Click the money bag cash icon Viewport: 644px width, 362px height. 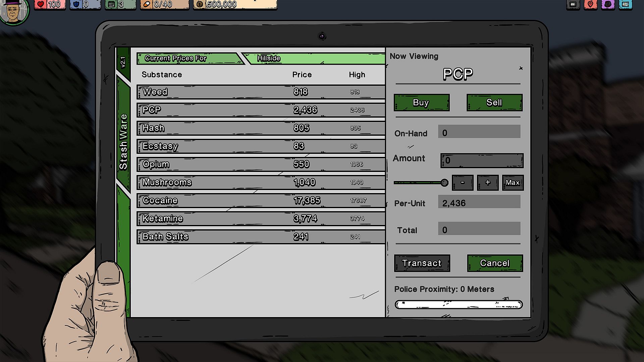[200, 4]
